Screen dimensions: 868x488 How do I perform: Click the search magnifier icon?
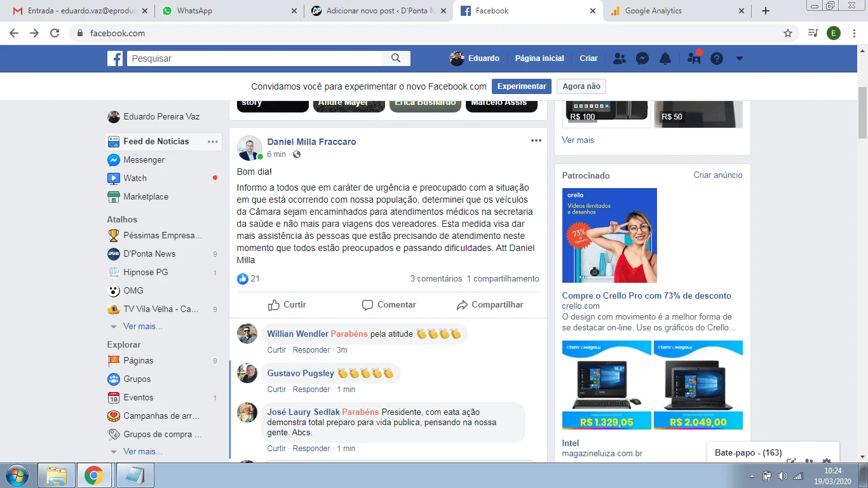(396, 58)
